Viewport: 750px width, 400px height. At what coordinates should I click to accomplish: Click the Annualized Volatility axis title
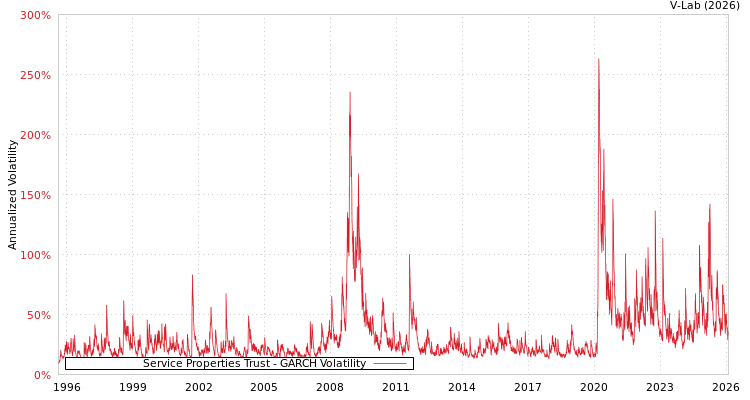pyautogui.click(x=12, y=195)
